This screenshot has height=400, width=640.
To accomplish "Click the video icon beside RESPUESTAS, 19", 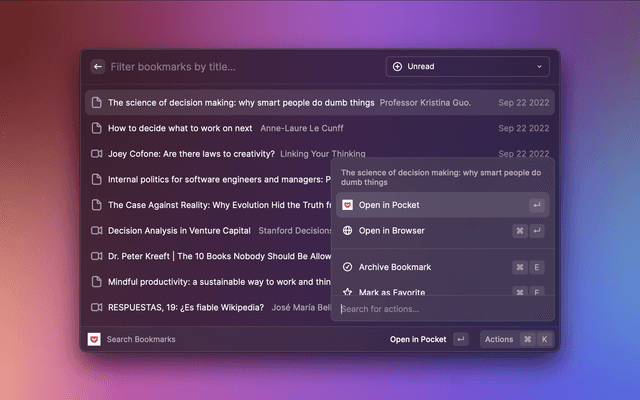I will coord(97,307).
